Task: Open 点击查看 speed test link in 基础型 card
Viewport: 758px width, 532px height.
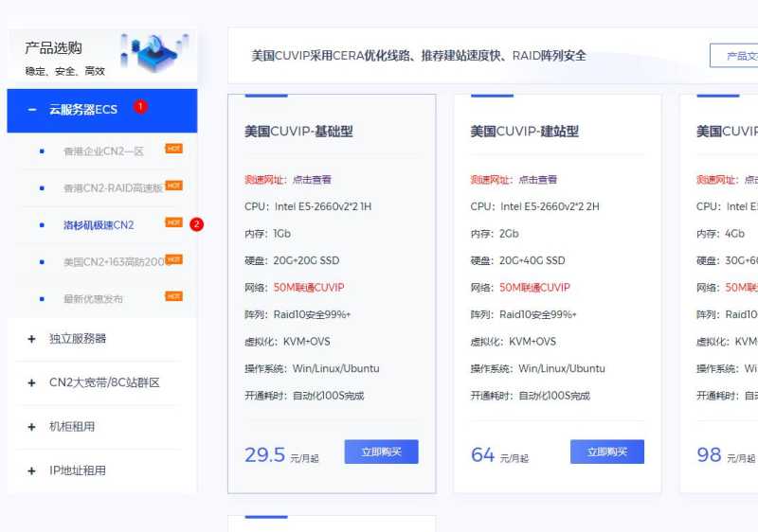Action: (313, 180)
